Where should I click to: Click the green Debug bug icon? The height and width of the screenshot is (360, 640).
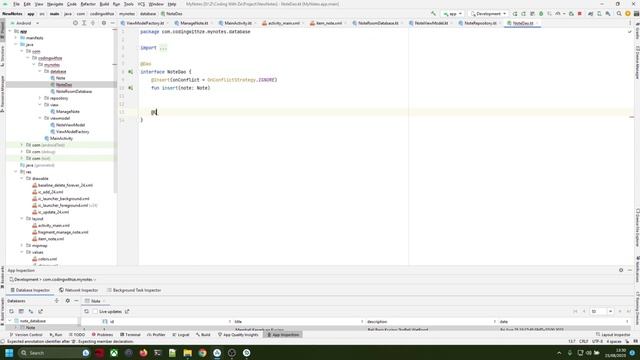pyautogui.click(x=541, y=13)
